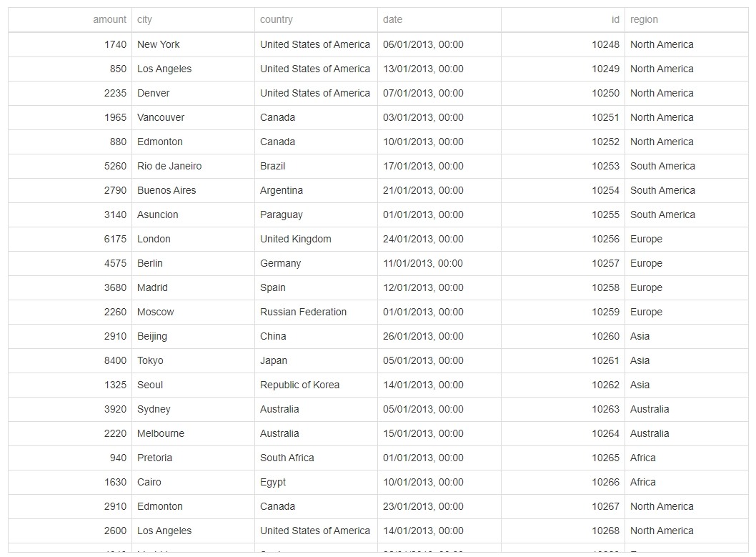
Task: Click the Vancouver city cell
Action: [x=161, y=117]
